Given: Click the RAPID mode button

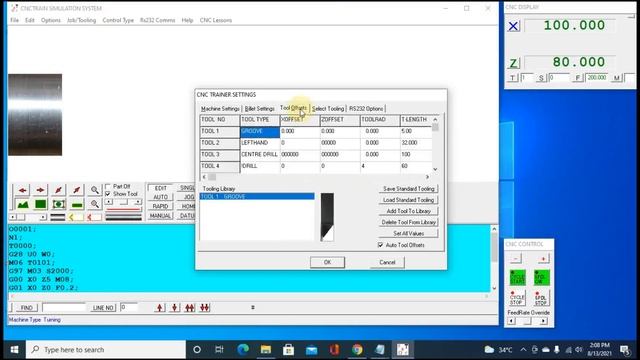Looking at the screenshot, I should click(160, 207).
